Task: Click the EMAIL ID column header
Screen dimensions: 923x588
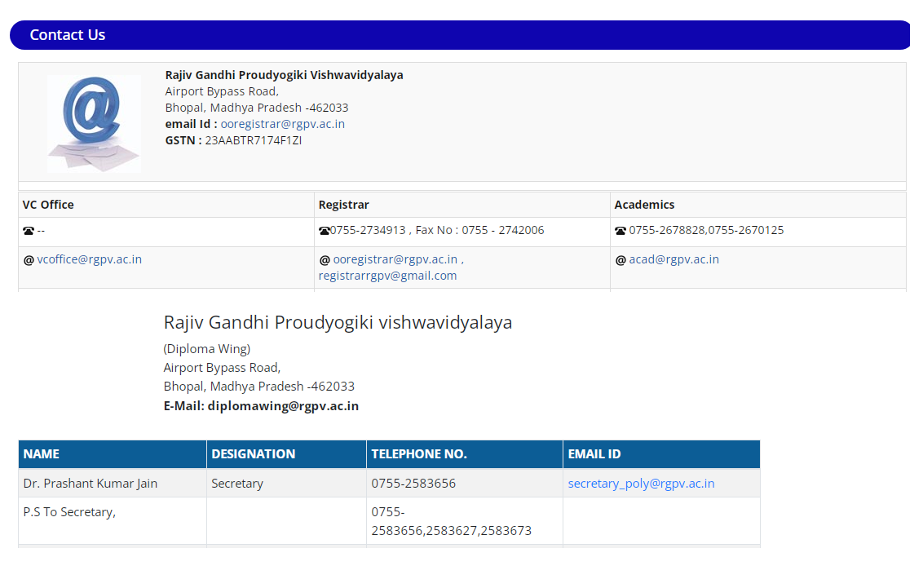Action: click(x=661, y=453)
